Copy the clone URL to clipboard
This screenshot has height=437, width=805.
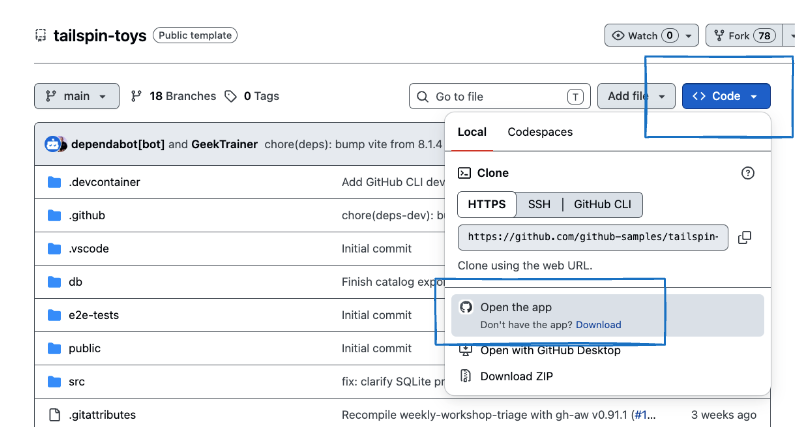point(744,237)
